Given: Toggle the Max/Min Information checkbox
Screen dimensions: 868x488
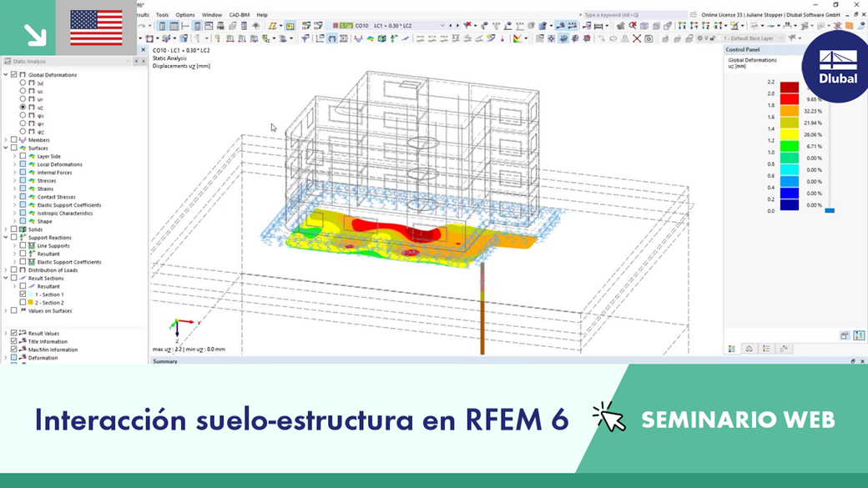Looking at the screenshot, I should (x=14, y=350).
